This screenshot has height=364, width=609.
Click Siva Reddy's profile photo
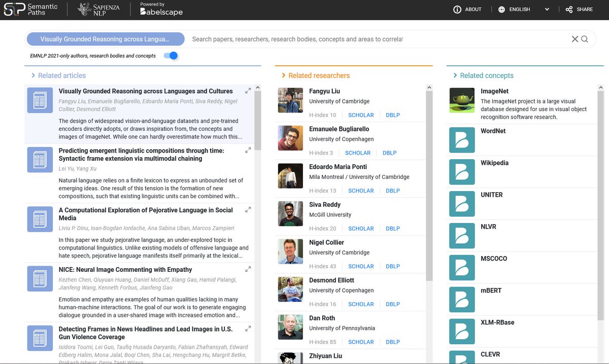coord(290,213)
